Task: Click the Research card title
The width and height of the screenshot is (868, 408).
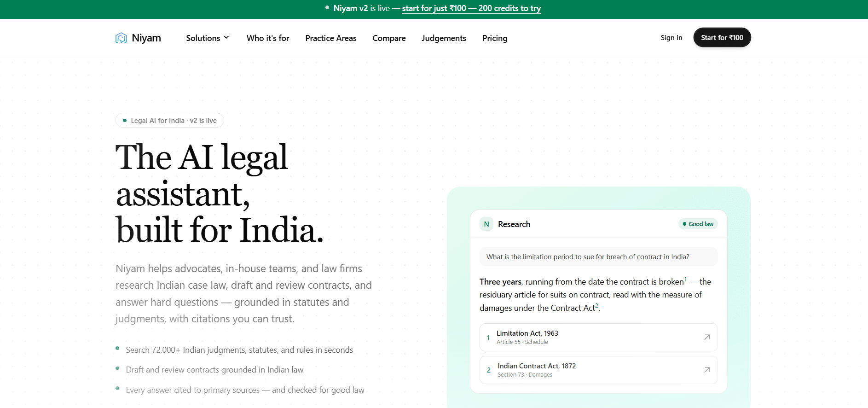Action: click(514, 224)
